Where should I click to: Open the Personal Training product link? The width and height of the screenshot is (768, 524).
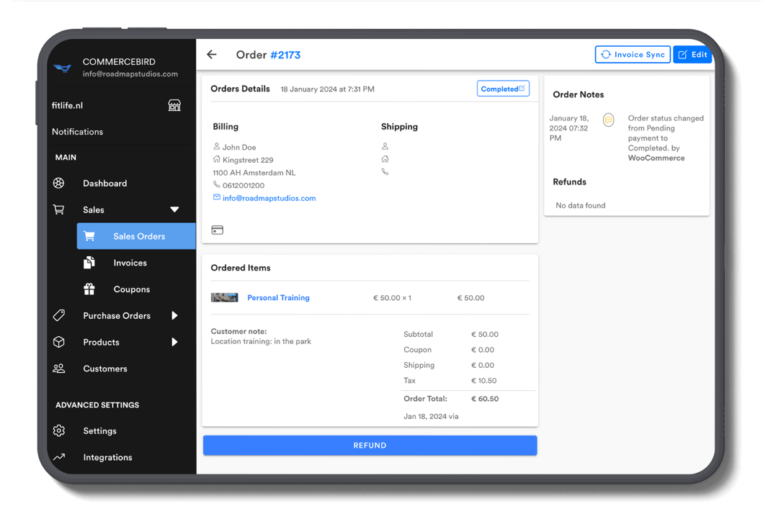pyautogui.click(x=278, y=298)
